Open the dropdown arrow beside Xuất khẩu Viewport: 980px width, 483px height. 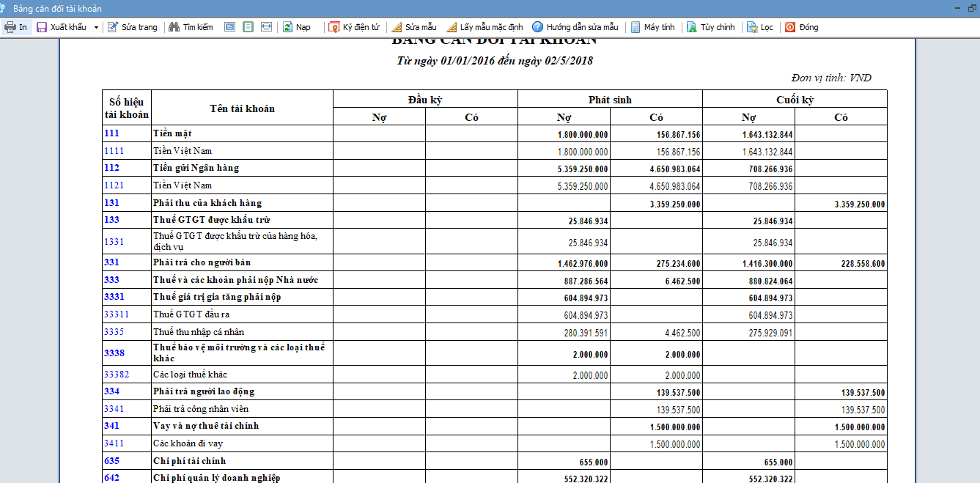96,27
